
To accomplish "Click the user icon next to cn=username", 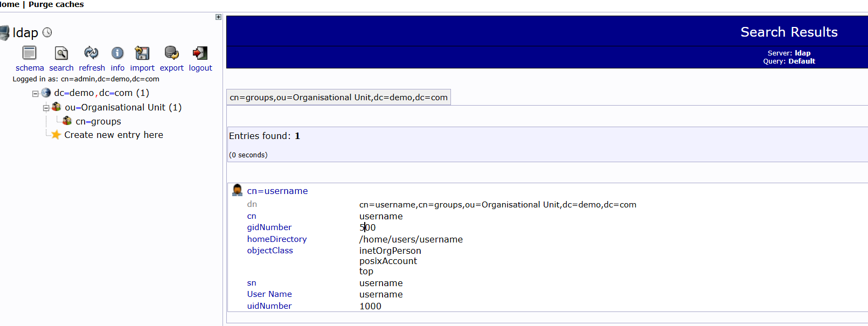I will coord(237,190).
